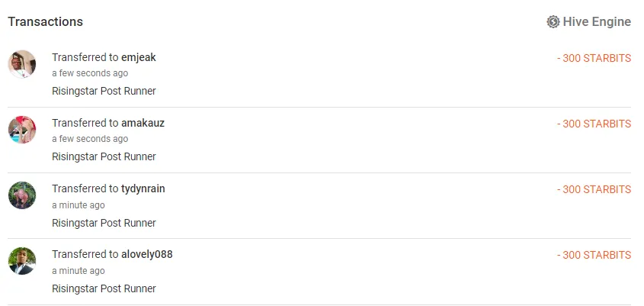Click the -300 STARBITS amount for tydynrain
644x306 pixels.
coord(594,189)
